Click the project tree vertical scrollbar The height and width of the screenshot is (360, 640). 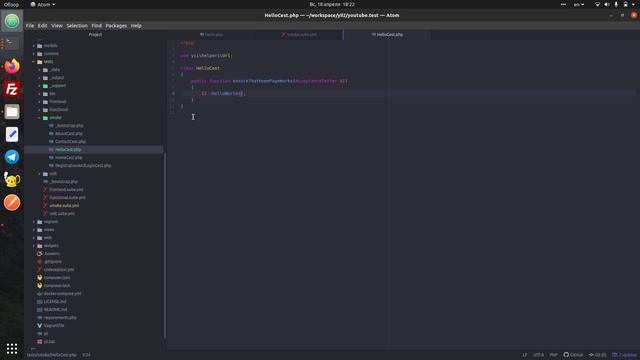tap(165, 245)
